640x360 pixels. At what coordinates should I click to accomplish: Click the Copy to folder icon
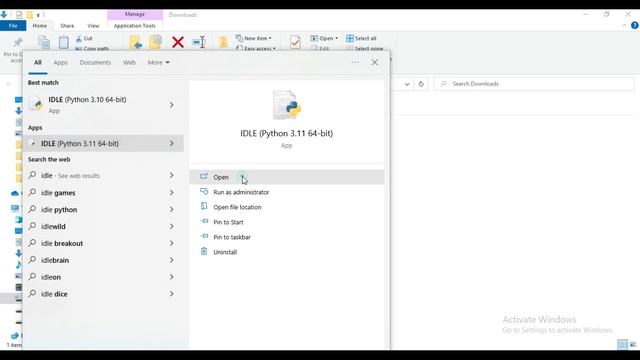click(156, 42)
